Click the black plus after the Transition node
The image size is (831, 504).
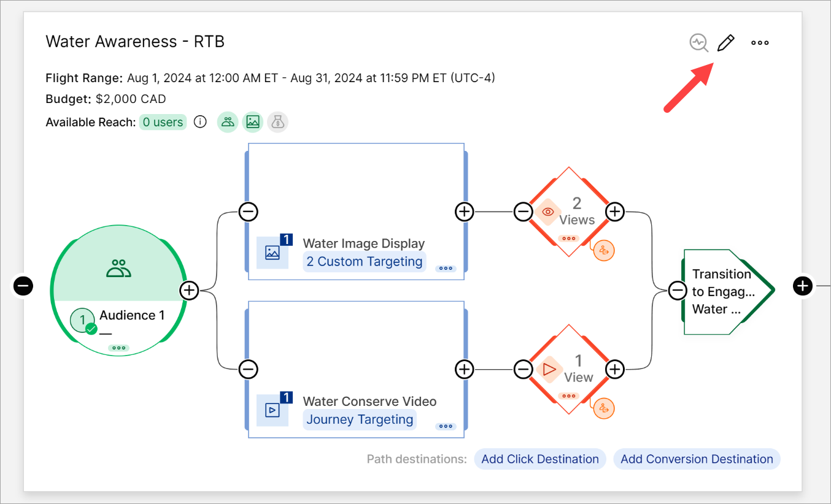pos(803,285)
